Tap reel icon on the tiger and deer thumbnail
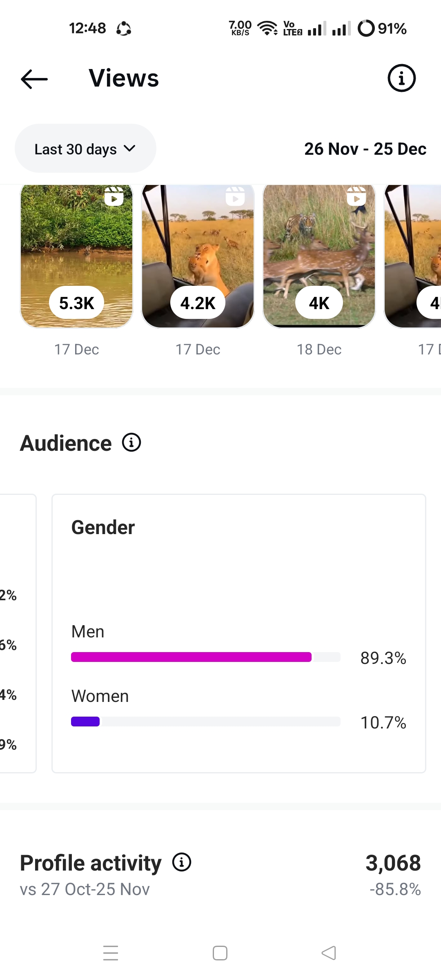Screen dimensions: 441x980 [x=356, y=196]
